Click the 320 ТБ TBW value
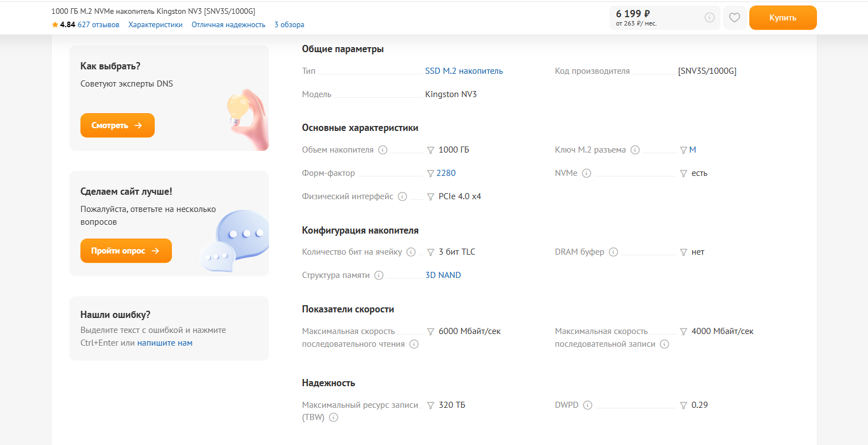The image size is (868, 445). point(452,405)
